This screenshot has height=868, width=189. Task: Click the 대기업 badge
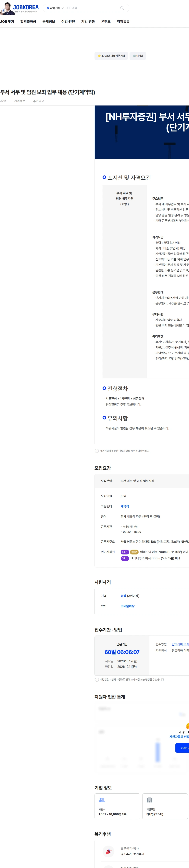[138, 56]
